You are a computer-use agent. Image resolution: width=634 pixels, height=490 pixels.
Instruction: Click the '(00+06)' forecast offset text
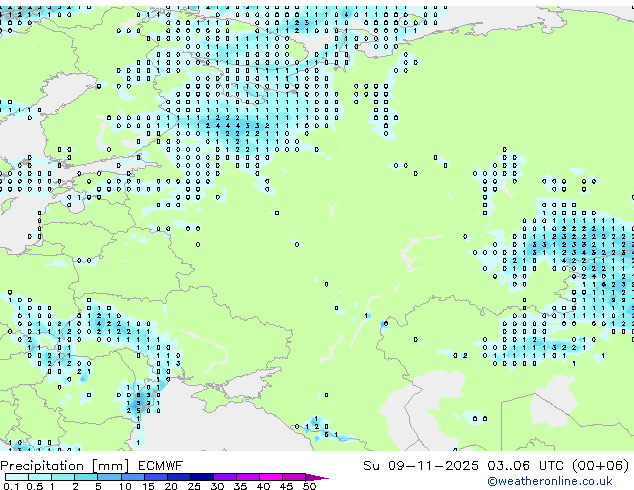point(601,466)
